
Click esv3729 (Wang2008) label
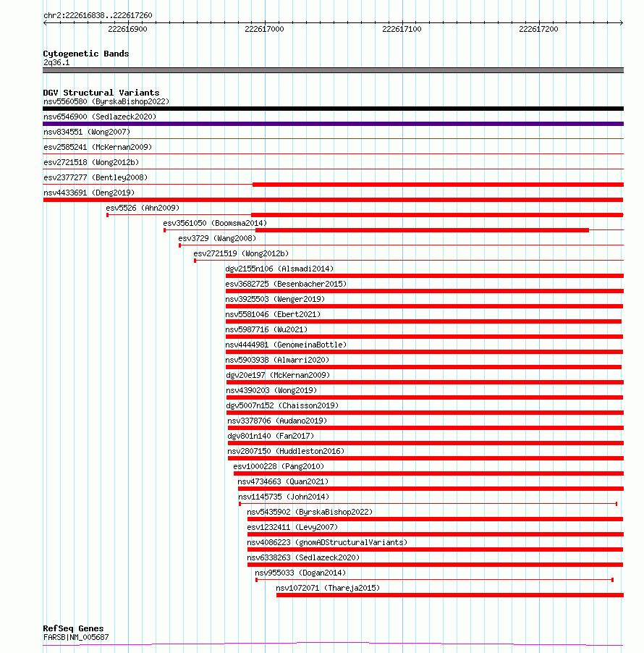coord(217,239)
